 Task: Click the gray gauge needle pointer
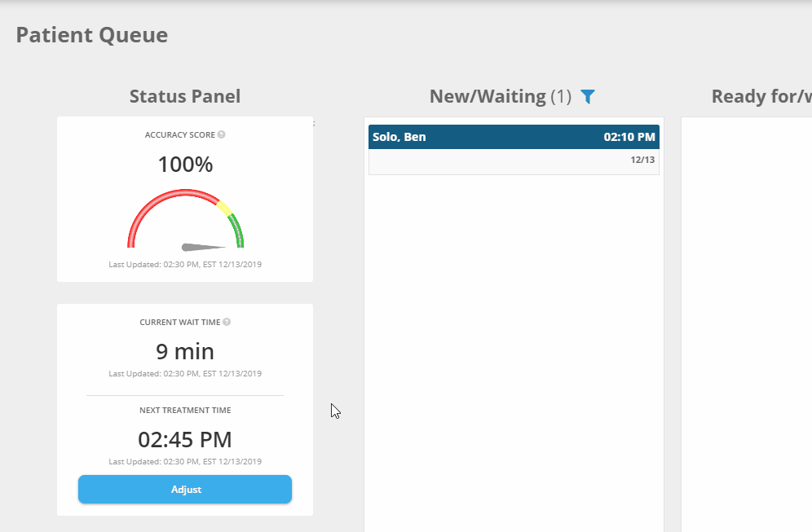(201, 247)
